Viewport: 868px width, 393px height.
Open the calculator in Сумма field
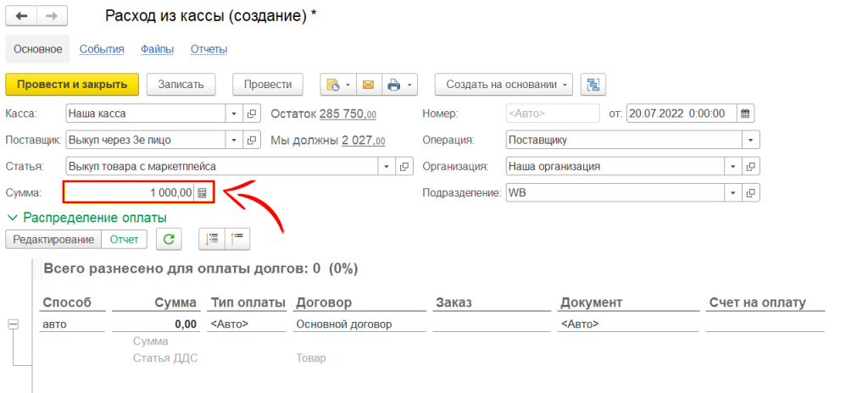pos(203,193)
